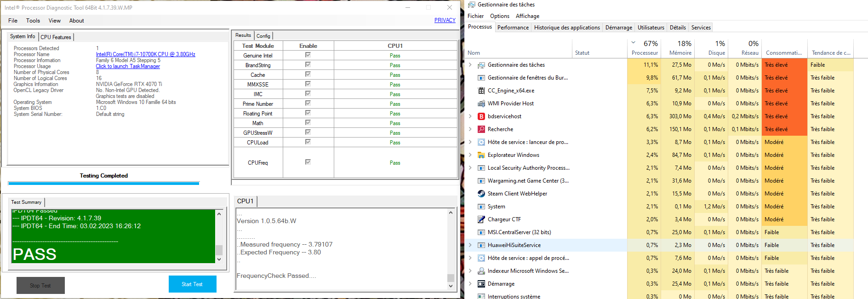
Task: Click the Recherche process icon
Action: point(481,129)
